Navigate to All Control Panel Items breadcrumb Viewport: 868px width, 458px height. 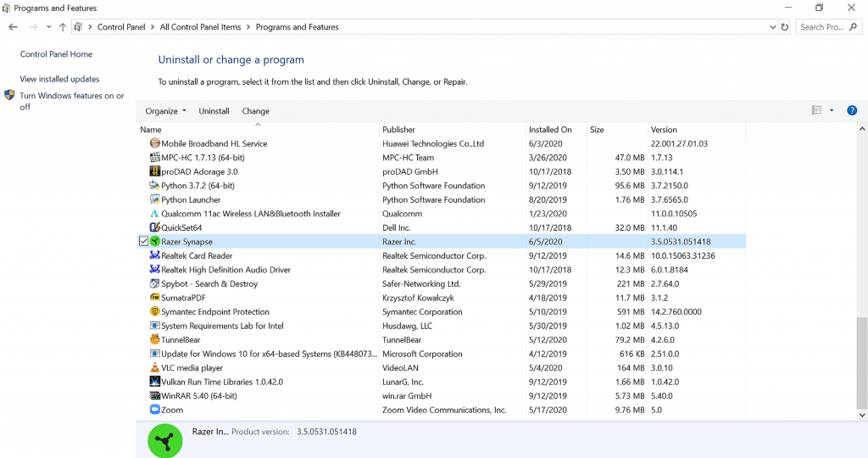point(200,26)
